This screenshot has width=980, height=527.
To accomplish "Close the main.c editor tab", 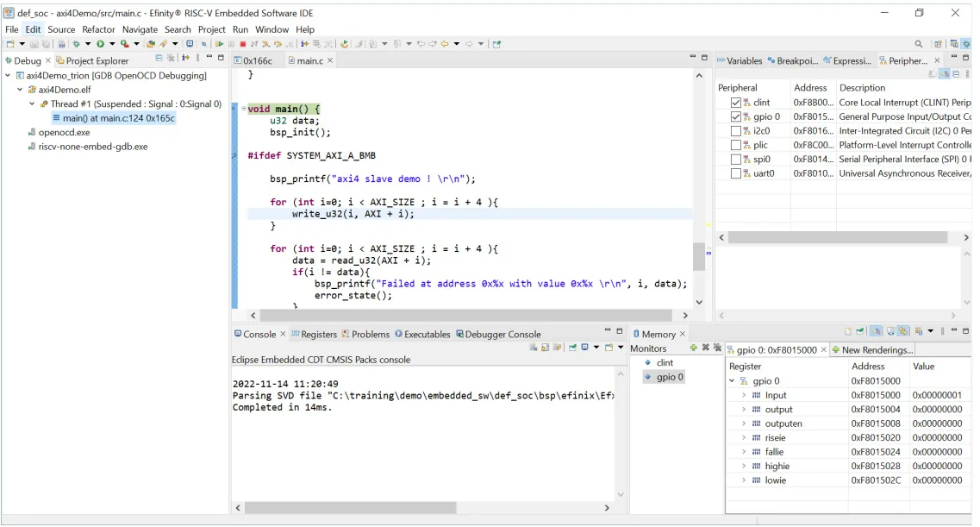I will click(x=330, y=60).
